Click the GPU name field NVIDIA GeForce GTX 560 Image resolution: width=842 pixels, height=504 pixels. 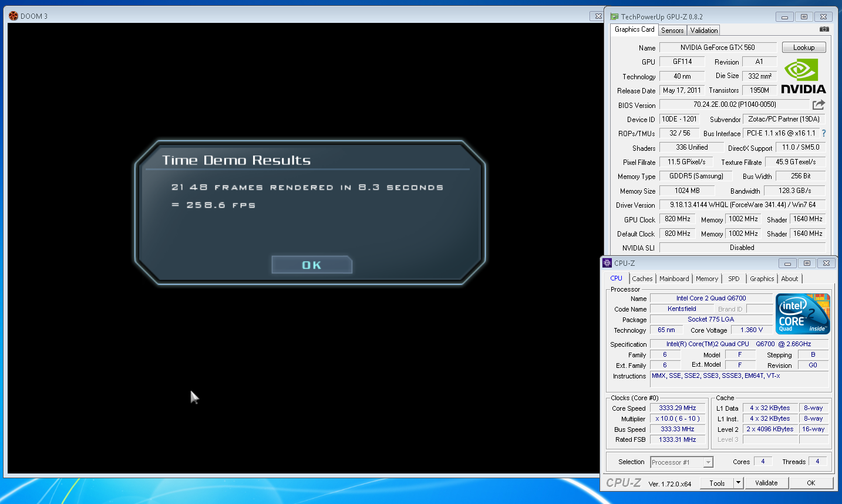click(718, 48)
